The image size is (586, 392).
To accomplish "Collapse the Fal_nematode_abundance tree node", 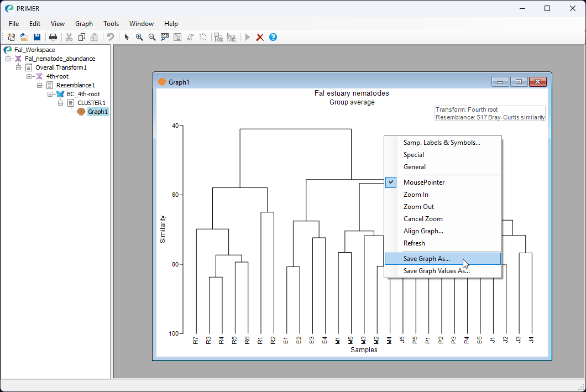I will point(8,58).
